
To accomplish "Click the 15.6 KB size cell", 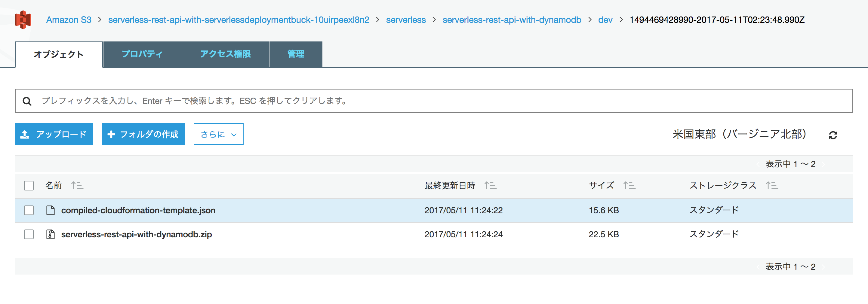I will (604, 210).
